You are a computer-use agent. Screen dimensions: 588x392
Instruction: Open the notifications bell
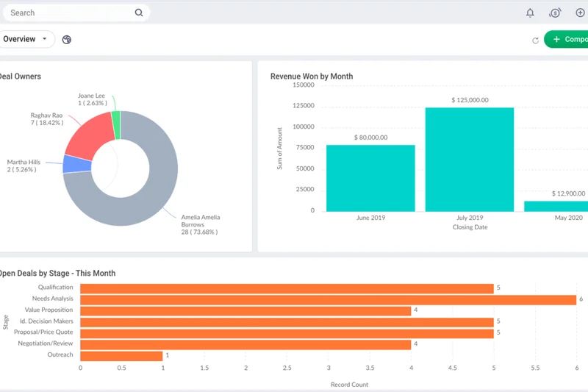(530, 13)
